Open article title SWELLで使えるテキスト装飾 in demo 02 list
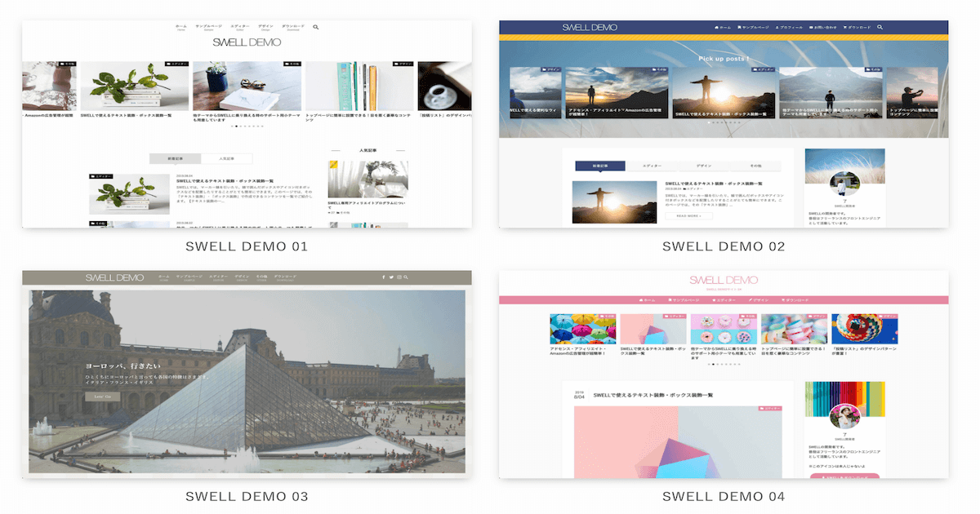980x514 pixels. pyautogui.click(x=715, y=184)
